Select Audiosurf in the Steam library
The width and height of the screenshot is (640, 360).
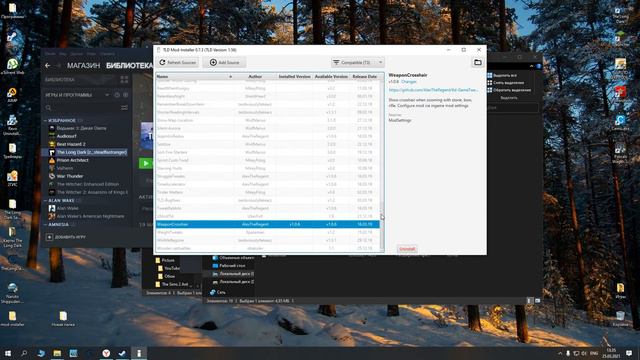pos(67,136)
